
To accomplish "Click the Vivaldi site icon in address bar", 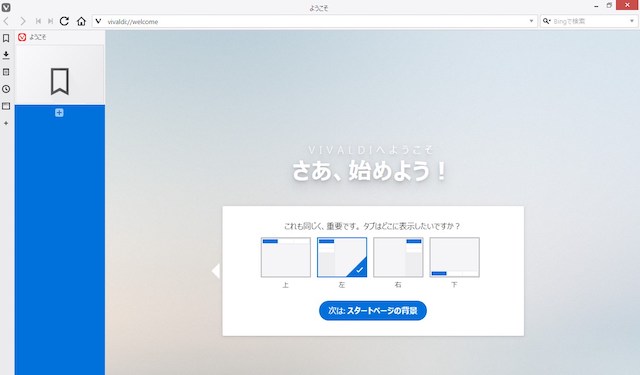I will point(98,21).
